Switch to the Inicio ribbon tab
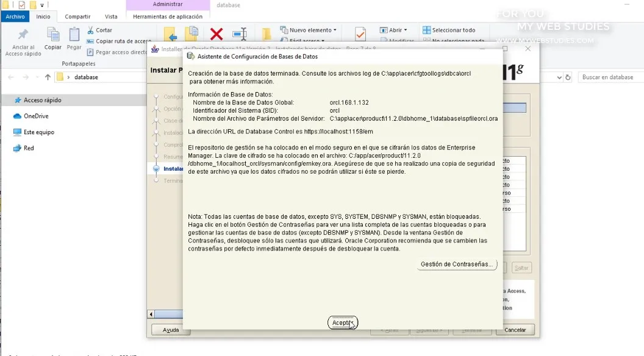The image size is (644, 356). 43,16
